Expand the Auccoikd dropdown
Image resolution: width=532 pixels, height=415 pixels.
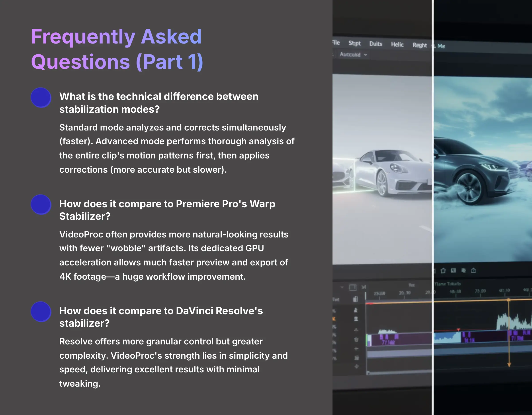(353, 55)
